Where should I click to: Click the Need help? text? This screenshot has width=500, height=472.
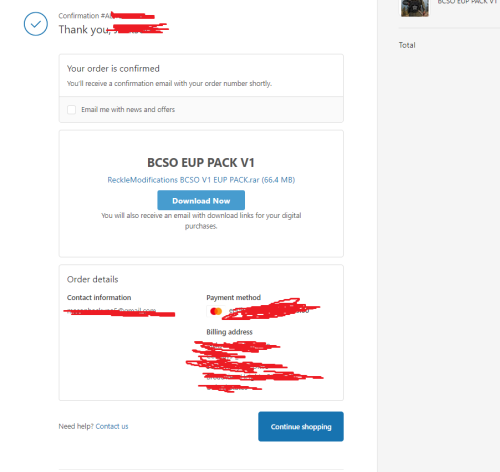[76, 426]
